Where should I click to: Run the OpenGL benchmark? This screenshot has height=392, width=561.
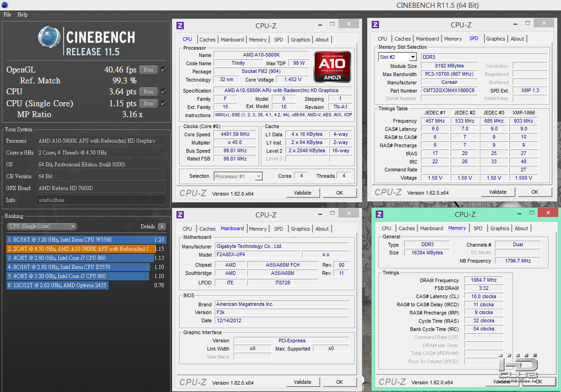tap(149, 70)
